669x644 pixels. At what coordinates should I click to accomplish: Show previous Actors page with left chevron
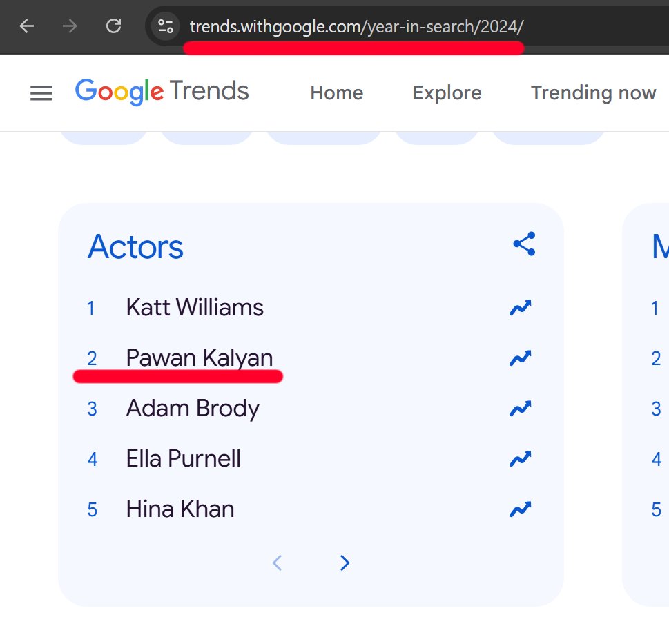pyautogui.click(x=278, y=563)
